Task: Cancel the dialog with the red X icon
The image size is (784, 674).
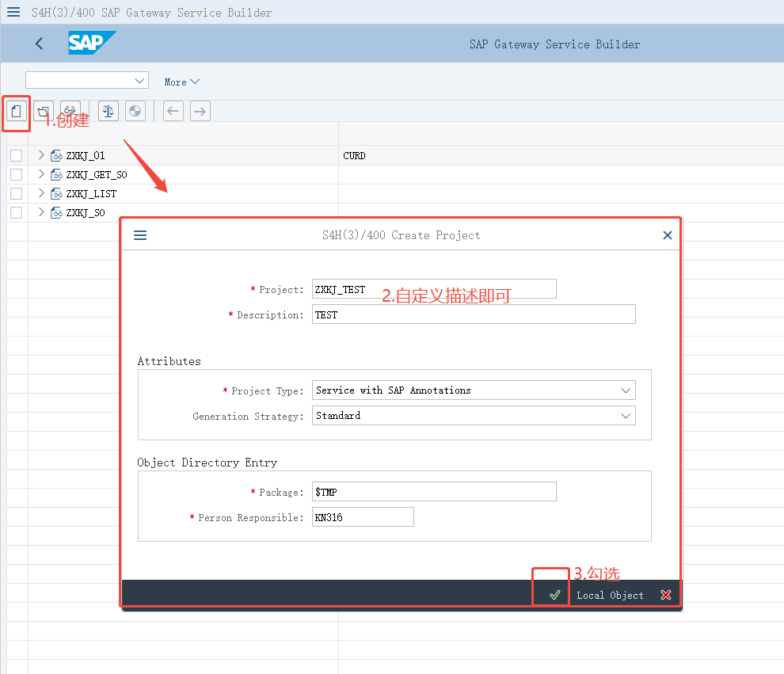Action: click(x=665, y=595)
